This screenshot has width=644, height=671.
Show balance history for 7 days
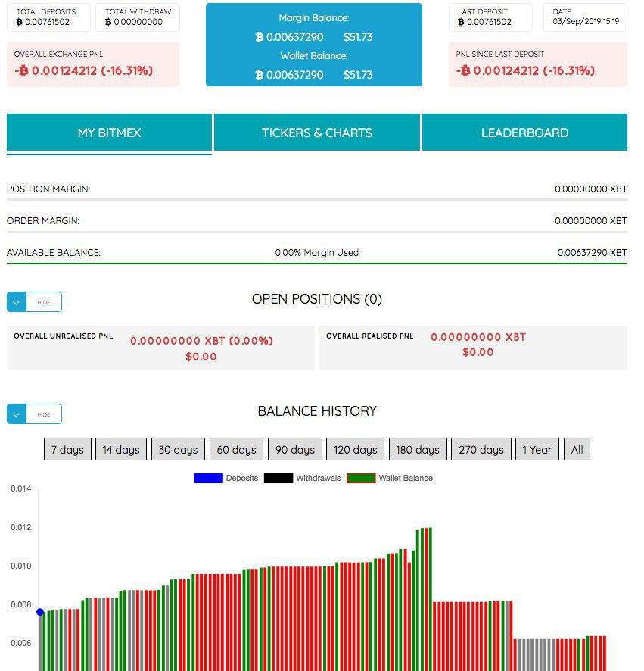click(x=67, y=449)
